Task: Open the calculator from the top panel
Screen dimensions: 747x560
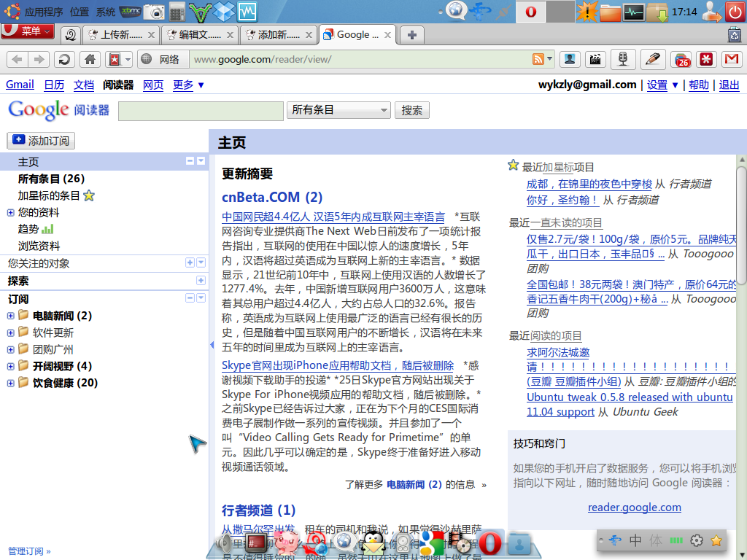Action: pyautogui.click(x=177, y=12)
